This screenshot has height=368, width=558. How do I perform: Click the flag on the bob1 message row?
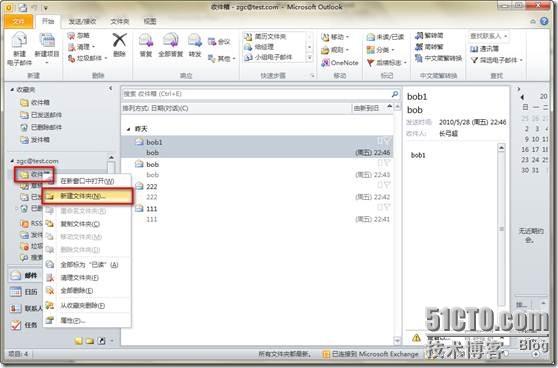coord(388,141)
